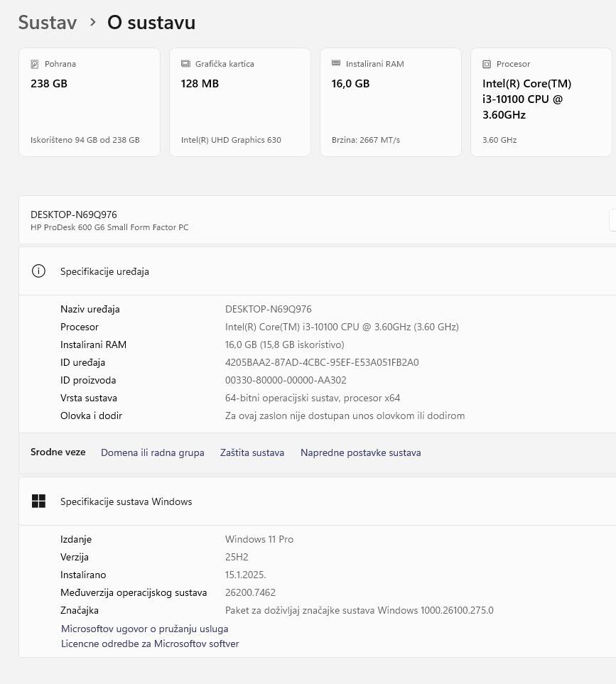Viewport: 616px width, 684px height.
Task: Click the Procesor chip icon
Action: 487,64
